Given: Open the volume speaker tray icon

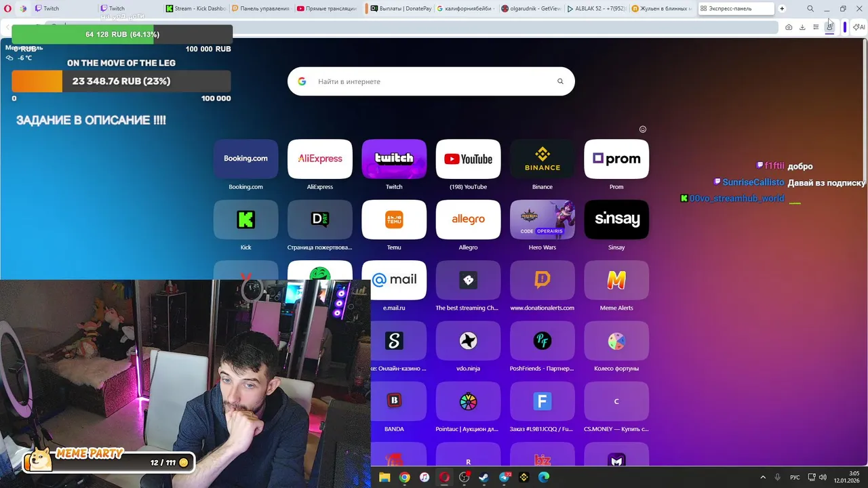Looking at the screenshot, I should click(823, 477).
